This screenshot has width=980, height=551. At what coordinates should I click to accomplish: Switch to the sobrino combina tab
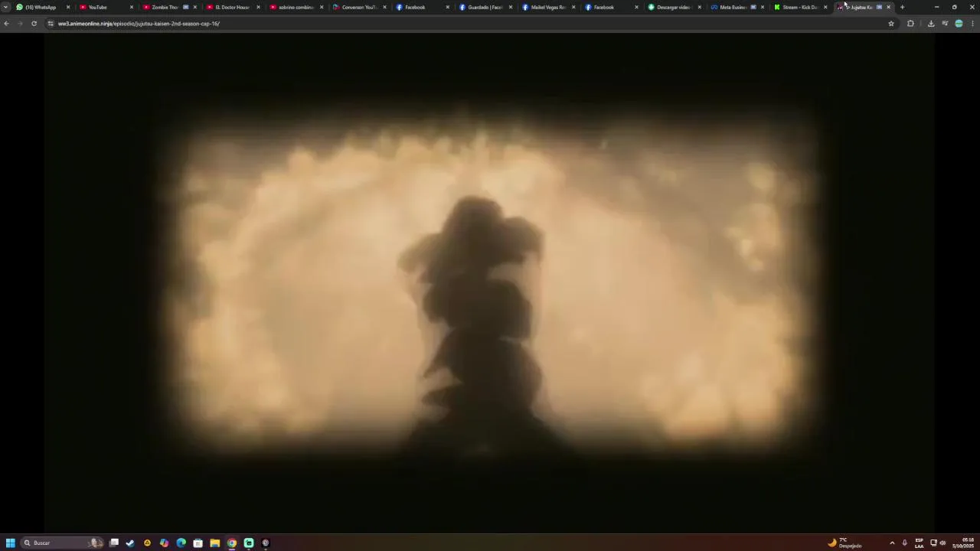296,7
